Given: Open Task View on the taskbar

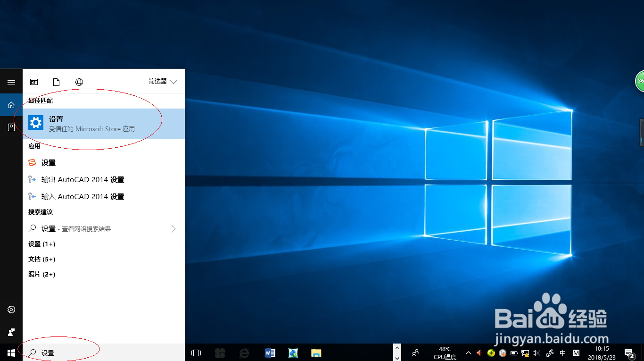Looking at the screenshot, I should (x=196, y=353).
